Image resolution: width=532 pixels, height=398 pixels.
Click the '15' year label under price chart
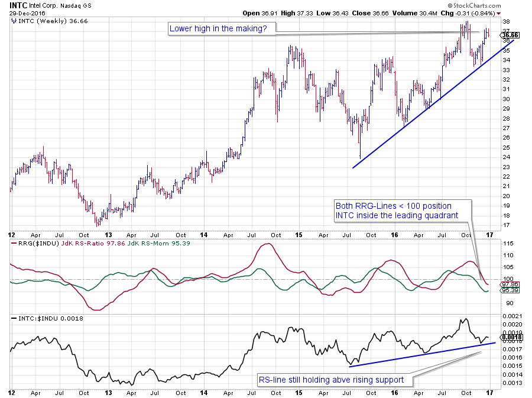[299, 235]
